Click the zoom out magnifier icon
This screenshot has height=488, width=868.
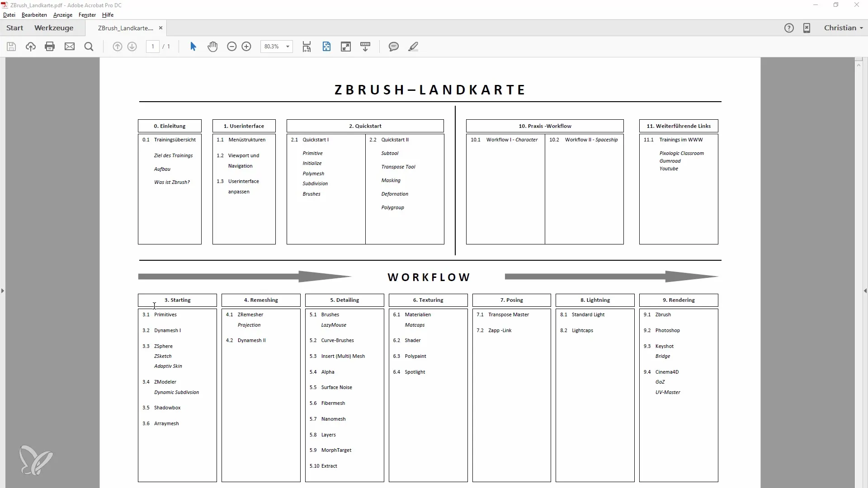coord(231,47)
